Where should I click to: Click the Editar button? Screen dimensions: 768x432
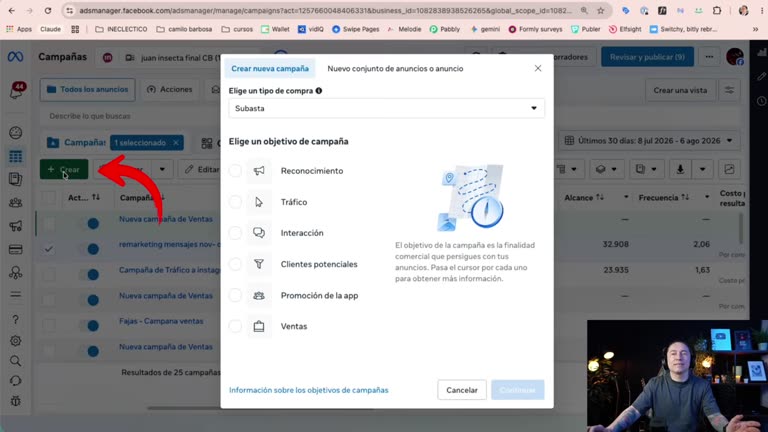click(202, 169)
